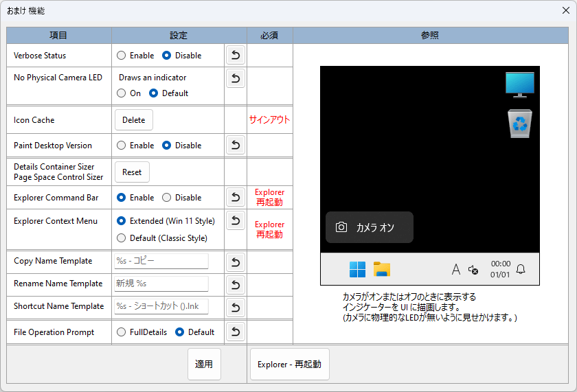Click the 00:00 01/01 clock in preview

click(501, 269)
